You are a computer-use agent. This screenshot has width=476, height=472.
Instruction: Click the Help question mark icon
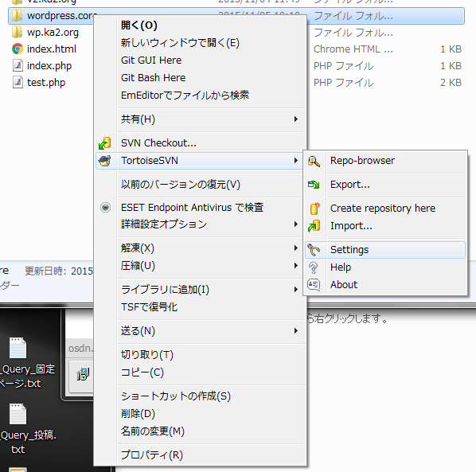[x=314, y=267]
